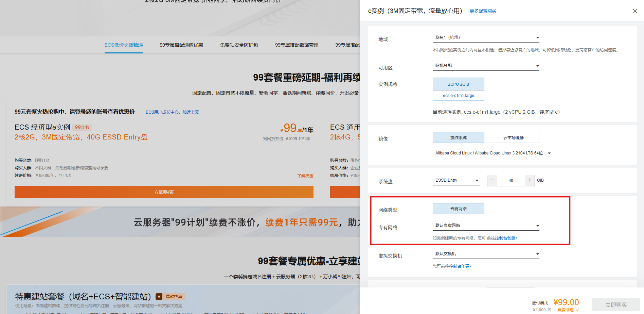
Task: Click 当前选择实例 ecs.e-c1m1.large text
Action: pos(496,112)
